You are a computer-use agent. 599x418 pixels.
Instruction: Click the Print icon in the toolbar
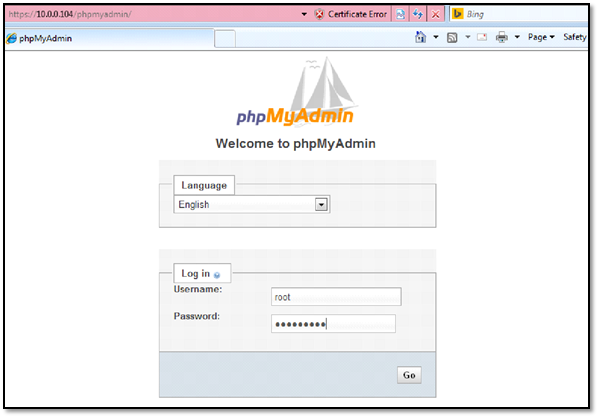[x=502, y=37]
